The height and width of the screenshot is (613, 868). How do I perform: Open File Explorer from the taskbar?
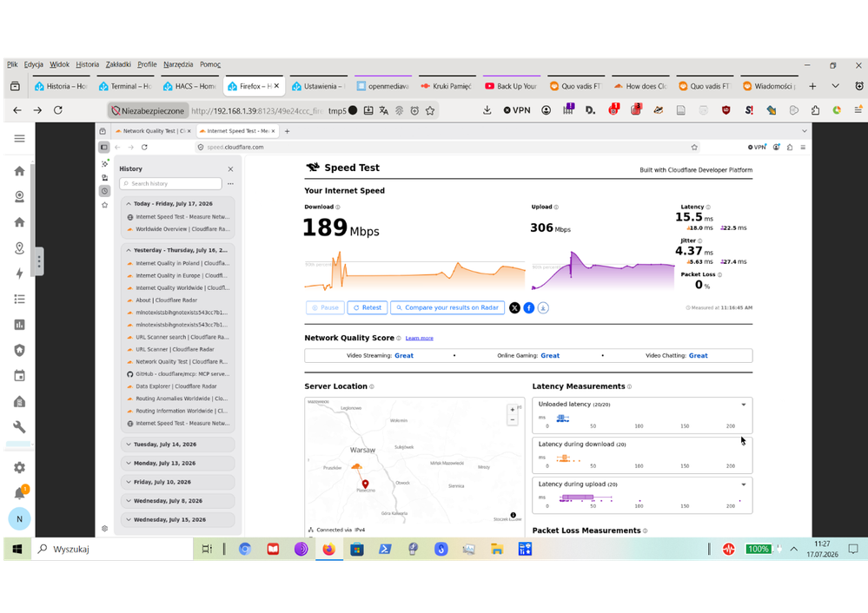pyautogui.click(x=496, y=549)
